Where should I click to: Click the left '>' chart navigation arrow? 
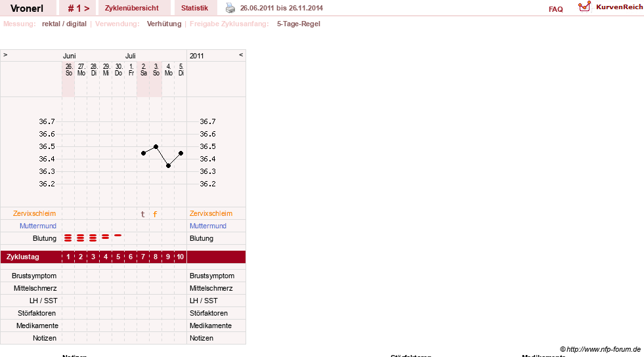point(5,55)
